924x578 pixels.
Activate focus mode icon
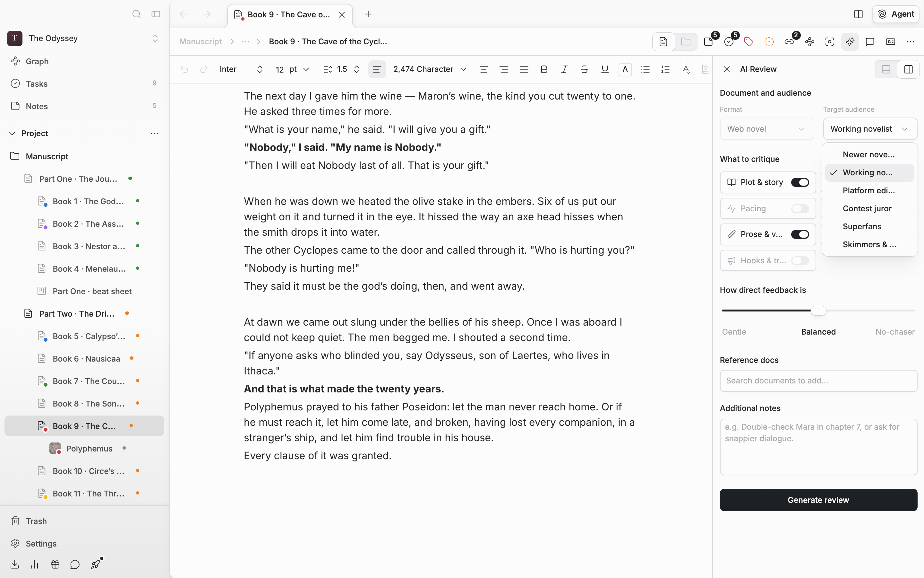[830, 42]
